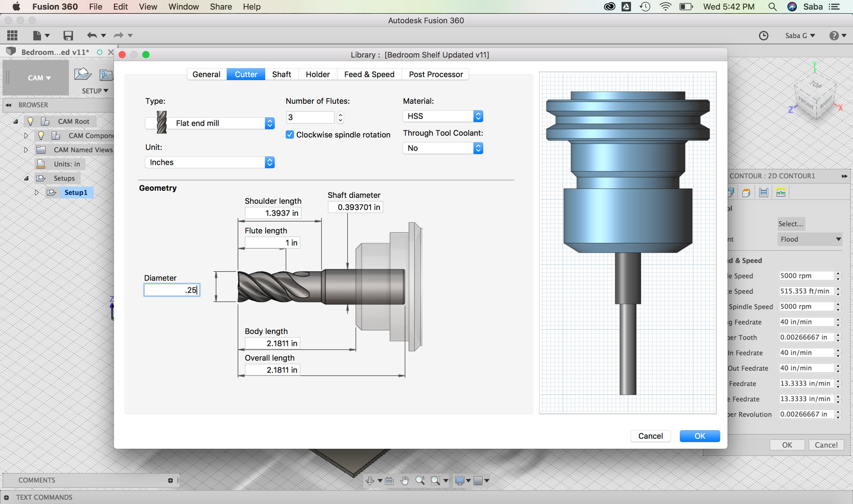Open the Help question mark icon
The height and width of the screenshot is (504, 853).
(x=834, y=36)
